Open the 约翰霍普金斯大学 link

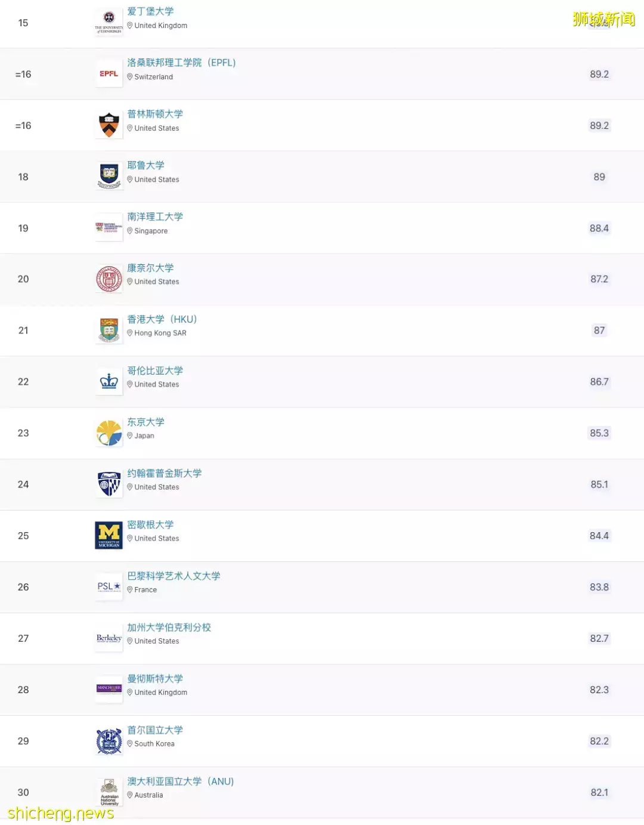pos(164,473)
